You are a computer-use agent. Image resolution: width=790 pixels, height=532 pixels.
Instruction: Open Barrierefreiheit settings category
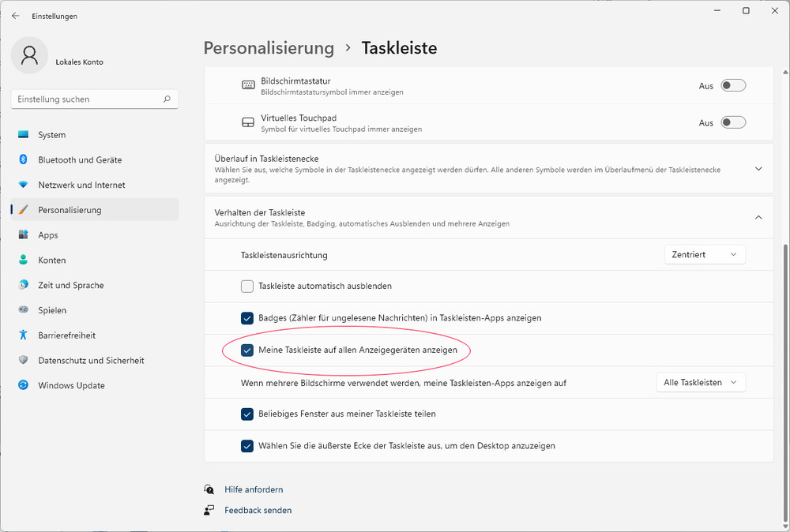click(x=95, y=335)
